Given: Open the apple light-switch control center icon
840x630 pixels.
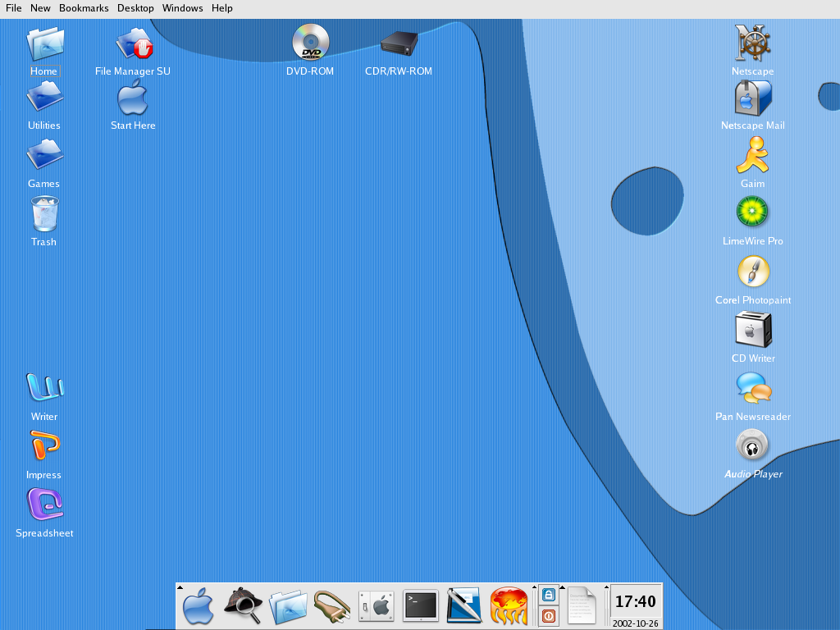Looking at the screenshot, I should [x=376, y=607].
